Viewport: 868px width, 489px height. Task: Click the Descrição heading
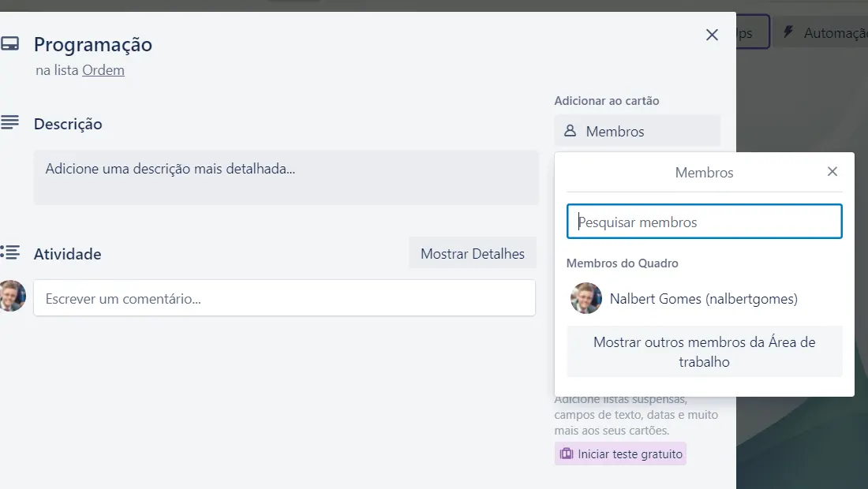click(68, 124)
